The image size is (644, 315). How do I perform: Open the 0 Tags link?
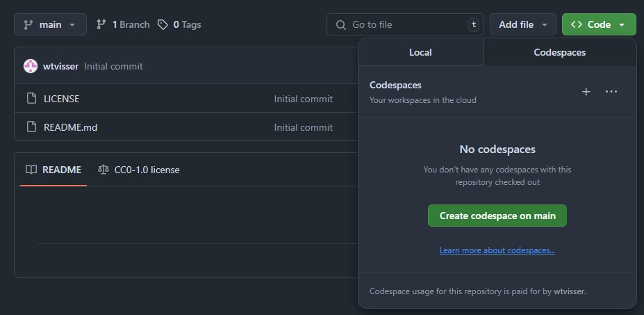click(179, 24)
